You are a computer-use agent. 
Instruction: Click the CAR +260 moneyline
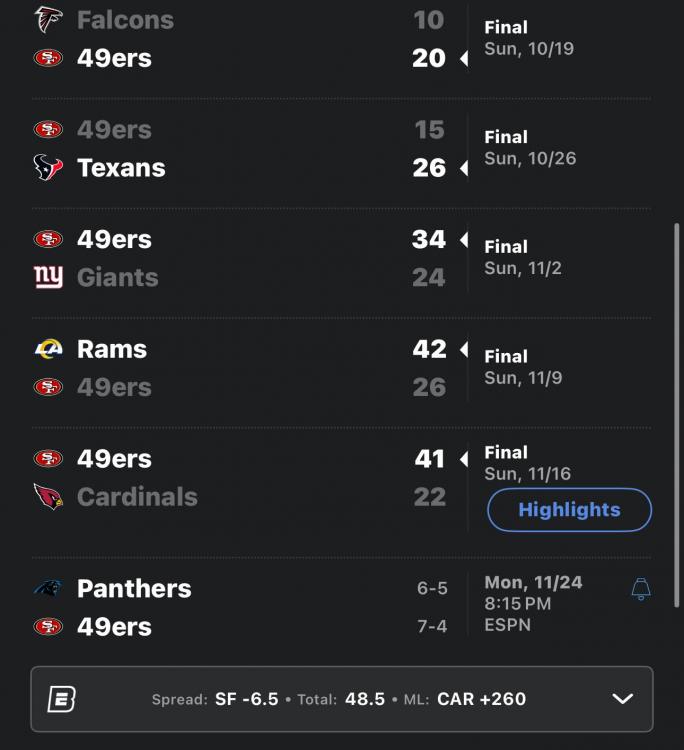coord(481,699)
